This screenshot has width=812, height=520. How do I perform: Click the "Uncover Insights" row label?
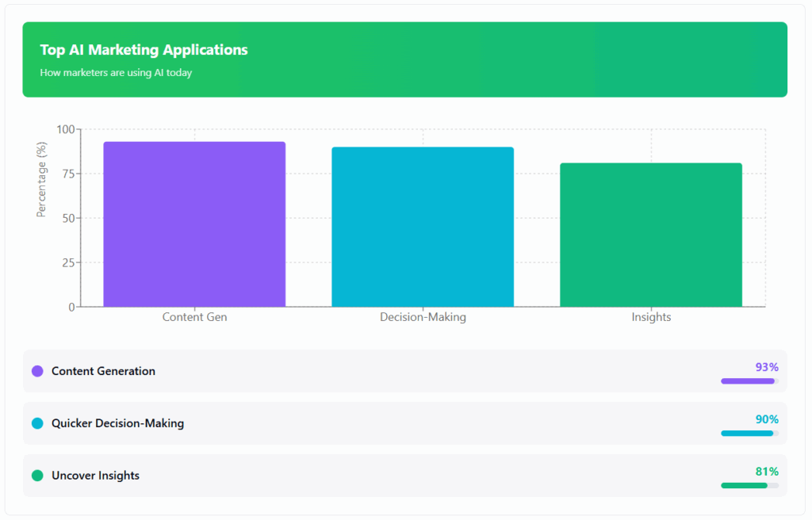(x=95, y=476)
